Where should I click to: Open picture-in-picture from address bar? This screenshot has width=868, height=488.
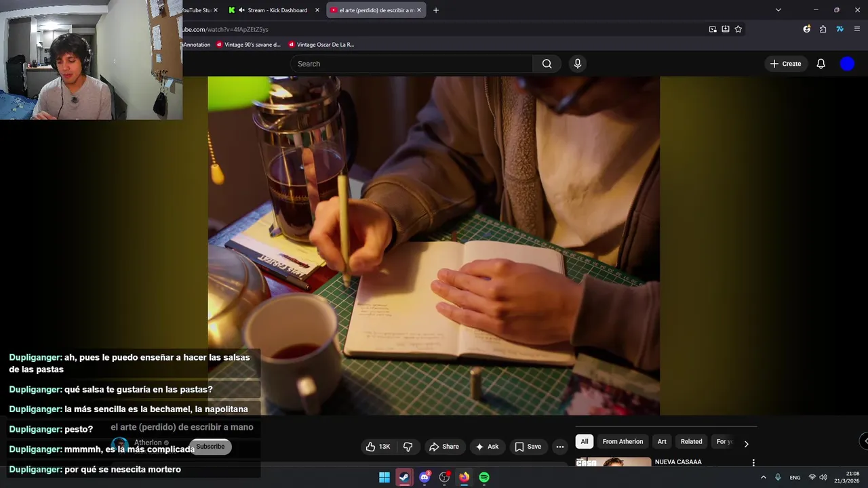[x=713, y=29]
